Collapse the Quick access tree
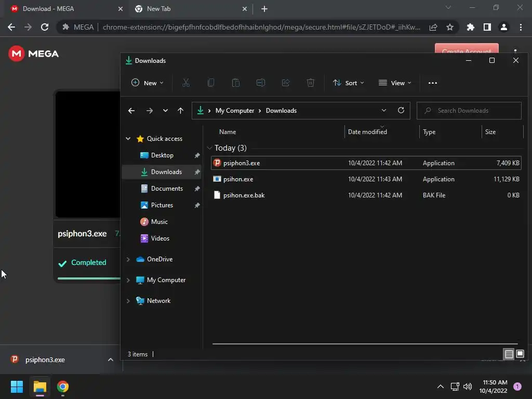The width and height of the screenshot is (532, 399). (x=128, y=138)
